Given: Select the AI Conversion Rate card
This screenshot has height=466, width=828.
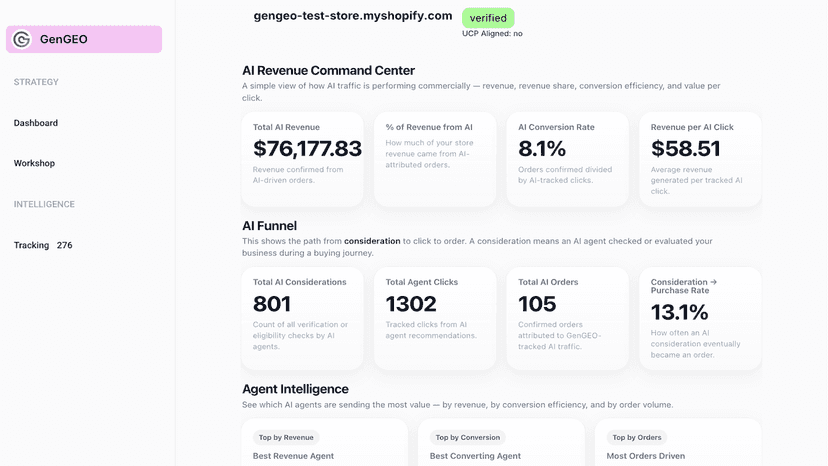Looking at the screenshot, I should click(x=568, y=159).
